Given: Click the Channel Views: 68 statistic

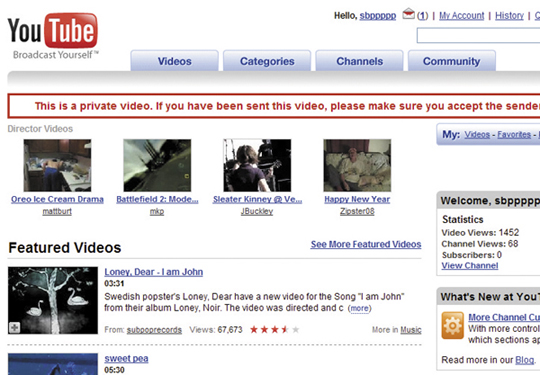Looking at the screenshot, I should click(x=480, y=244).
